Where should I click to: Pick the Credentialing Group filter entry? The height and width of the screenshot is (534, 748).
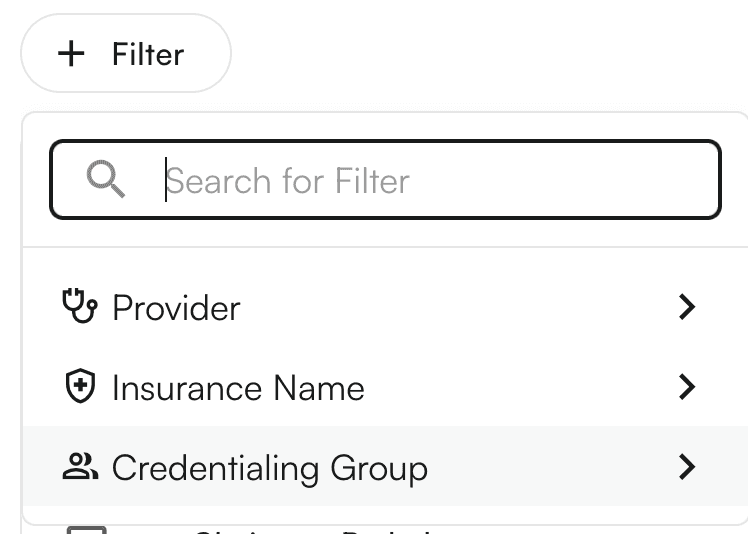coord(380,467)
